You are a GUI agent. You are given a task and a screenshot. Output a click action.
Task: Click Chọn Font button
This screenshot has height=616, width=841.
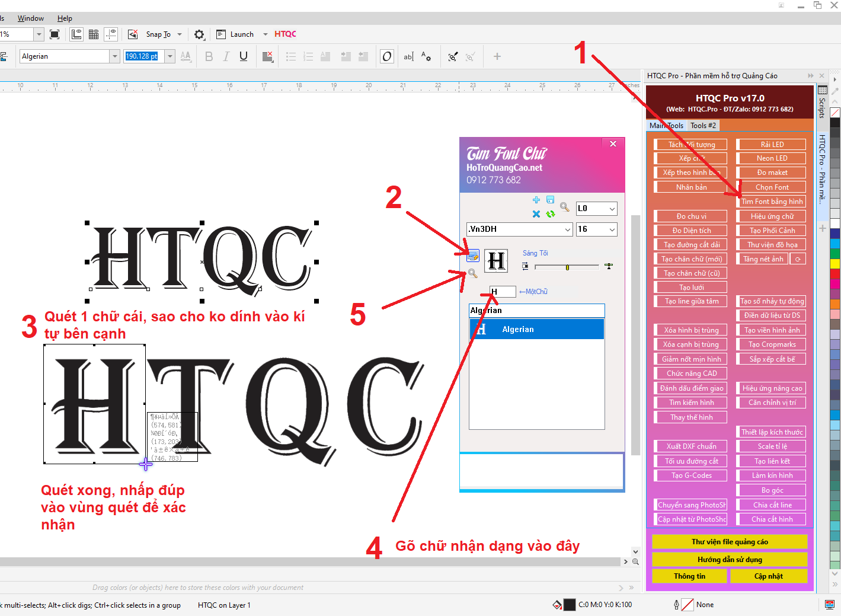point(772,187)
